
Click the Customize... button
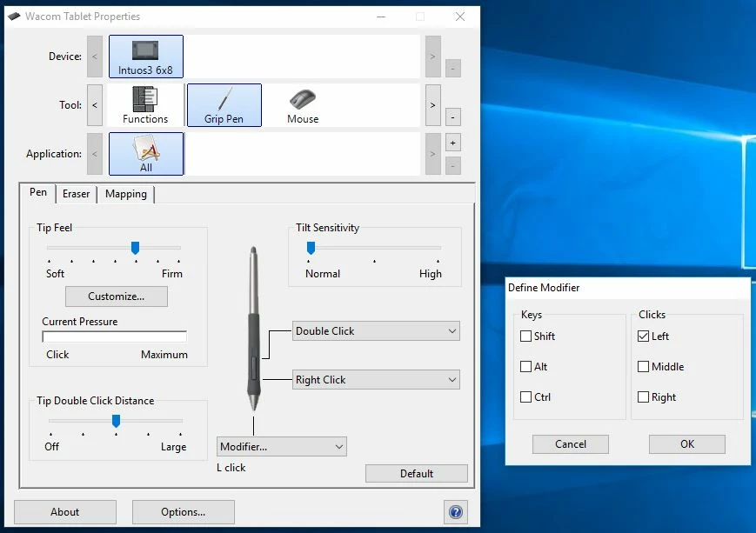tap(117, 296)
